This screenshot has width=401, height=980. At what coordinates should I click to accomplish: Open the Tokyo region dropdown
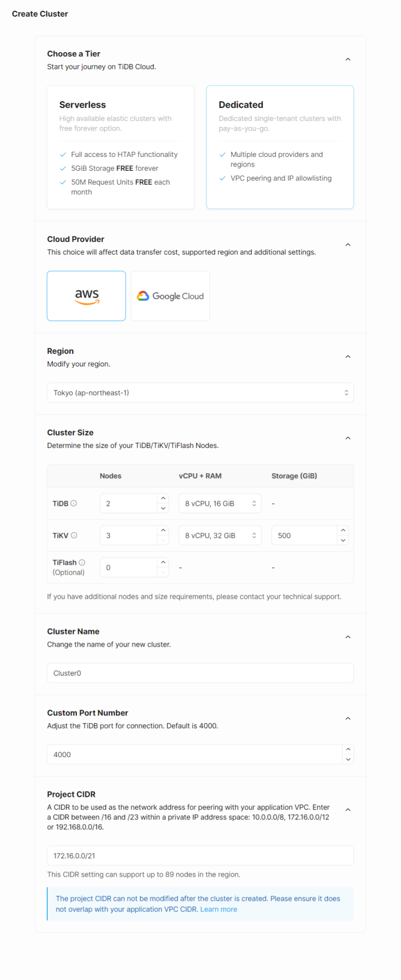[x=200, y=393]
